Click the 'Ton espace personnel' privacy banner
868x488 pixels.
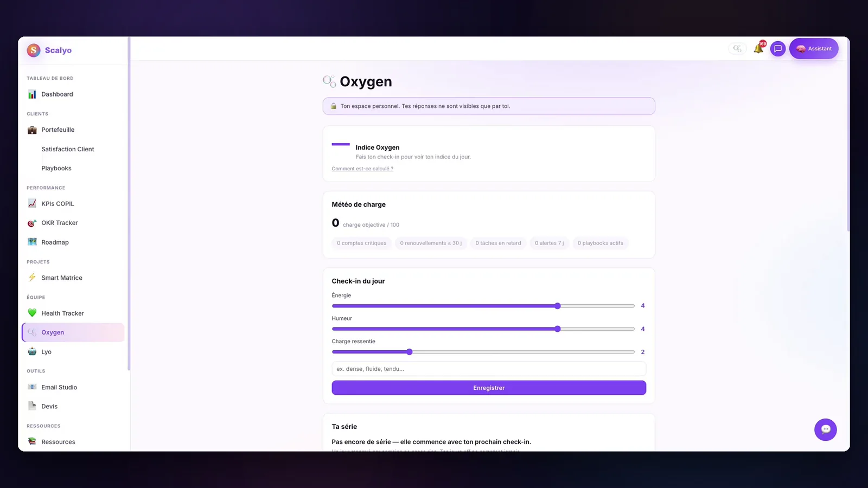click(x=489, y=106)
